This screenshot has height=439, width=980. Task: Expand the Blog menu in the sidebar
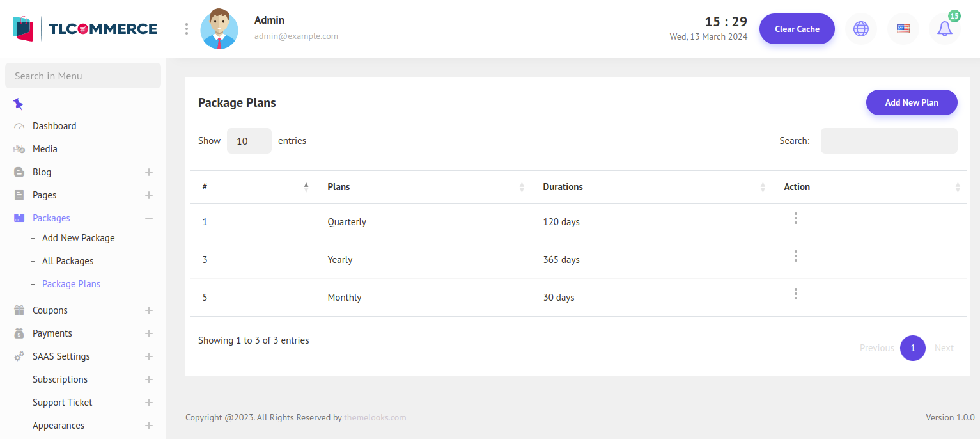[148, 172]
